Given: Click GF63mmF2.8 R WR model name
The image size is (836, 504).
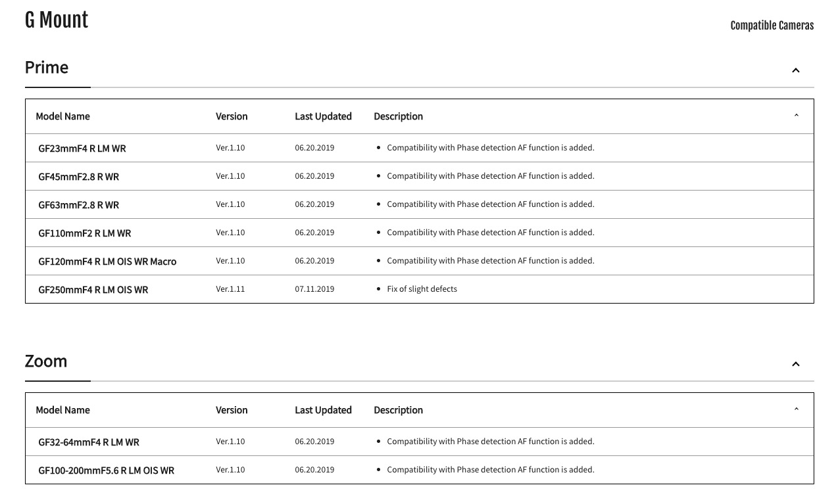Looking at the screenshot, I should click(x=79, y=205).
